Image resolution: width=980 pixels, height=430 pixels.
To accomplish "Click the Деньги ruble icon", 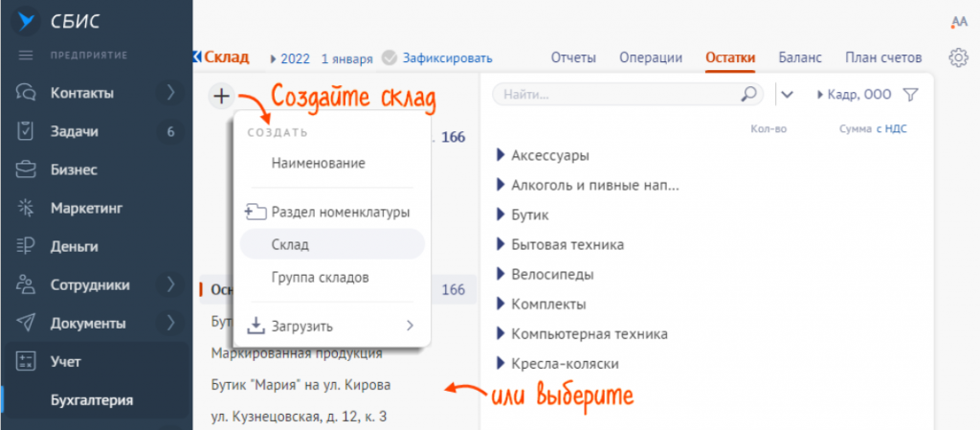I will [26, 247].
